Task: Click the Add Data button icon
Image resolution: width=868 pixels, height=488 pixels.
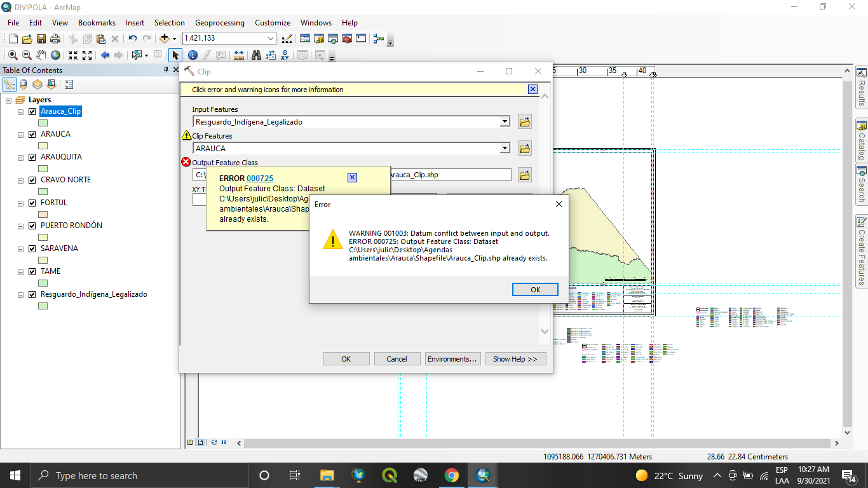Action: (x=165, y=39)
